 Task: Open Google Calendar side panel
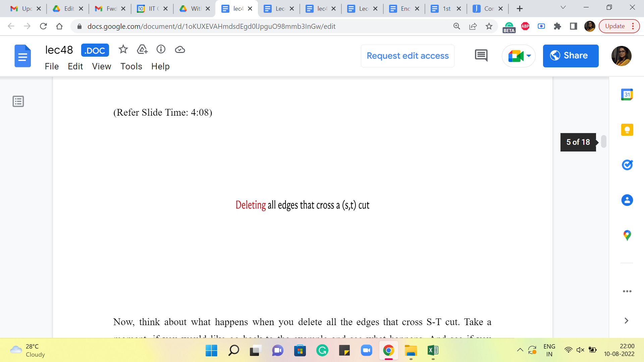[x=627, y=95]
